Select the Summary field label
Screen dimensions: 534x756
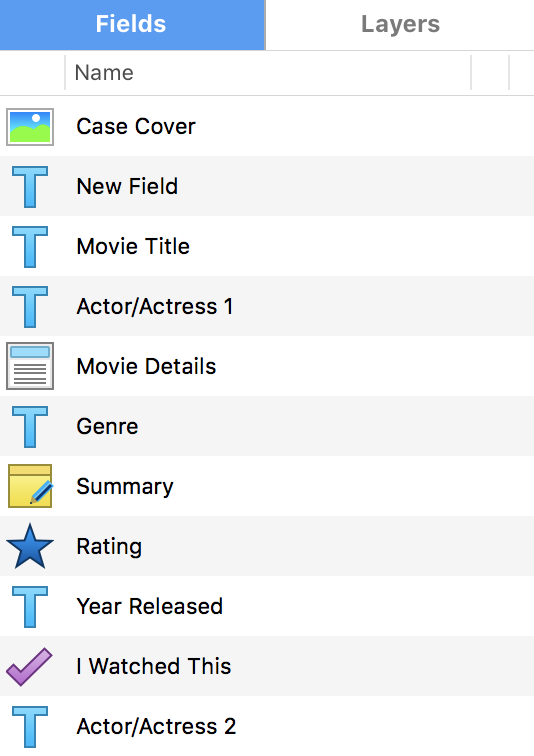click(x=125, y=486)
